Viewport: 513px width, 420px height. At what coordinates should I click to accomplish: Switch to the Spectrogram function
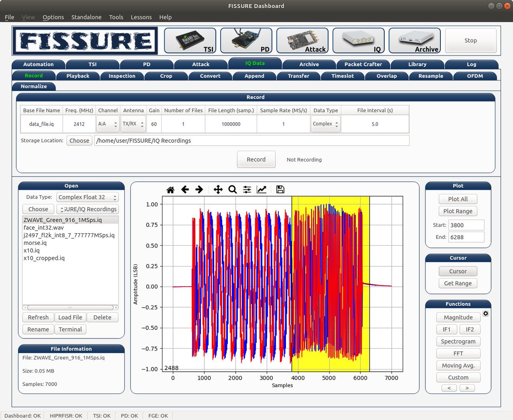[458, 341]
